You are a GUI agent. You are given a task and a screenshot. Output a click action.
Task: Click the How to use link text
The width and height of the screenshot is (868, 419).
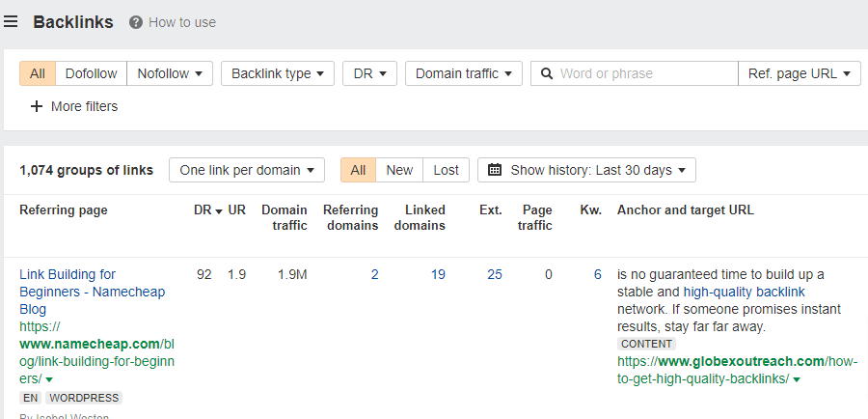point(182,22)
